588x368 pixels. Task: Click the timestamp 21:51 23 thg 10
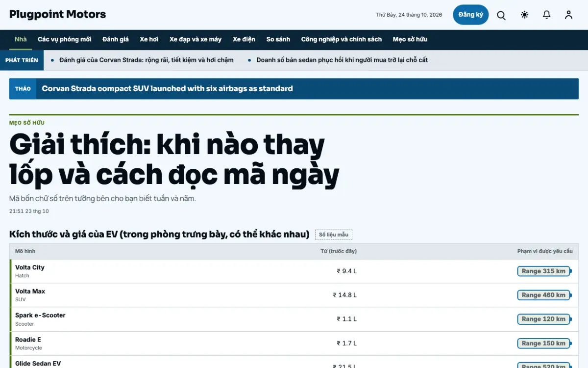(x=29, y=211)
